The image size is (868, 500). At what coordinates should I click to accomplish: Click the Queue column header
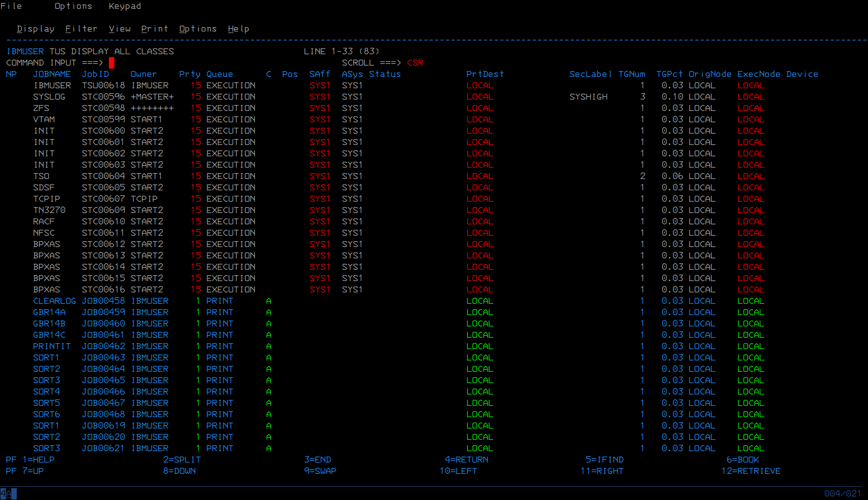click(220, 74)
